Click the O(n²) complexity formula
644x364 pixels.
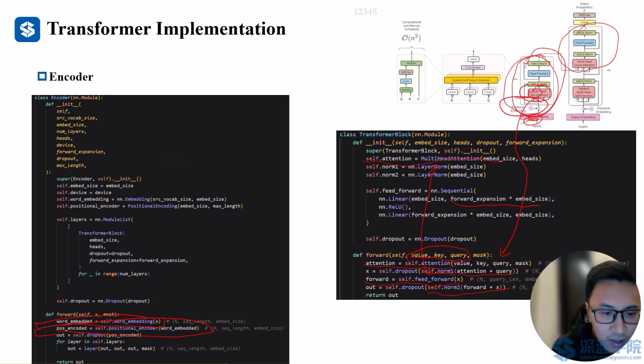pyautogui.click(x=411, y=38)
